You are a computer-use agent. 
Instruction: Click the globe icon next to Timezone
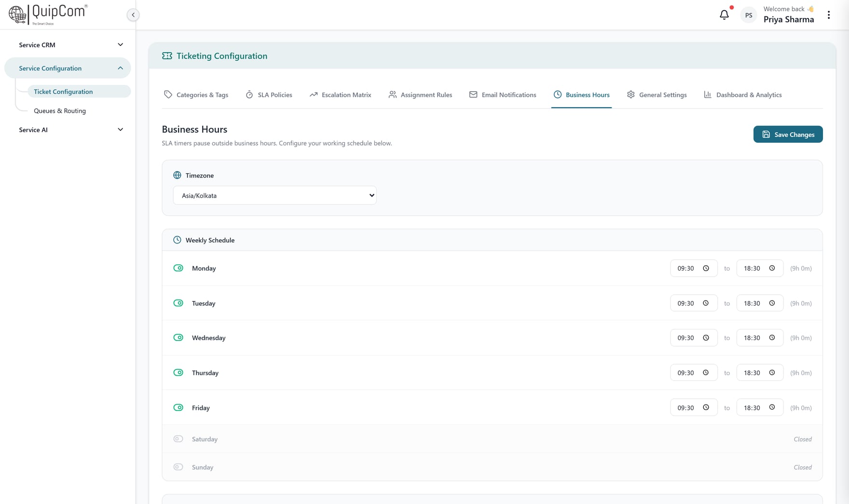[177, 175]
